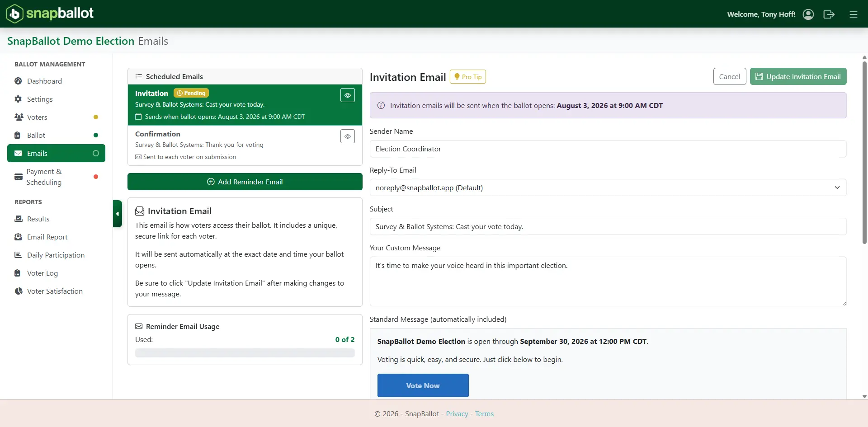The width and height of the screenshot is (868, 427).
Task: Click Update Invitation Email button
Action: 798,76
